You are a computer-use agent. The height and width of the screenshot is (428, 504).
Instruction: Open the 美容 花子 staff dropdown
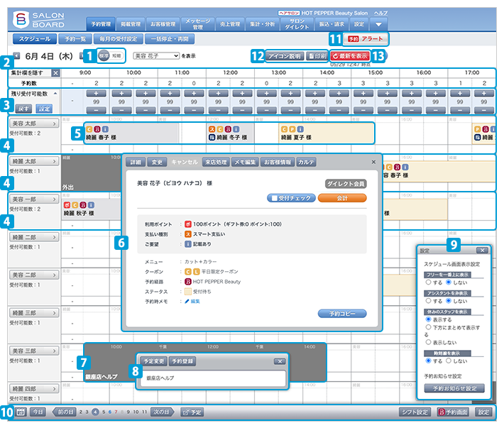[156, 56]
